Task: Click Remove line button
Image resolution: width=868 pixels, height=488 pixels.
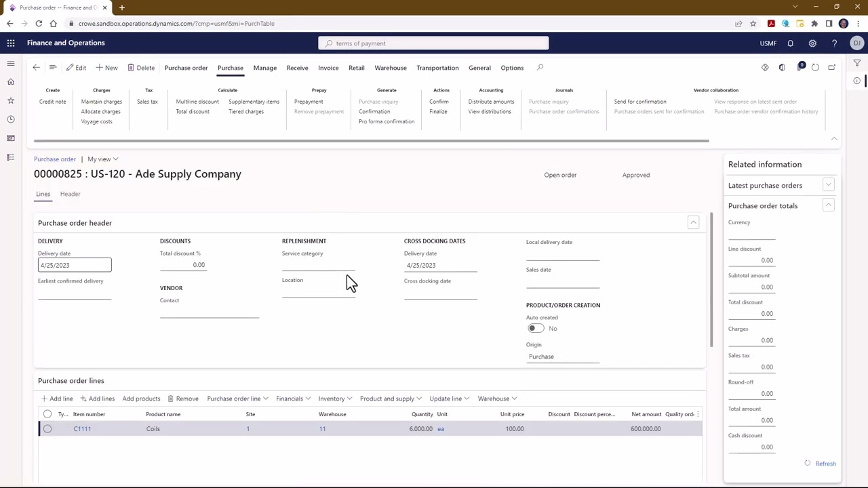Action: (183, 399)
